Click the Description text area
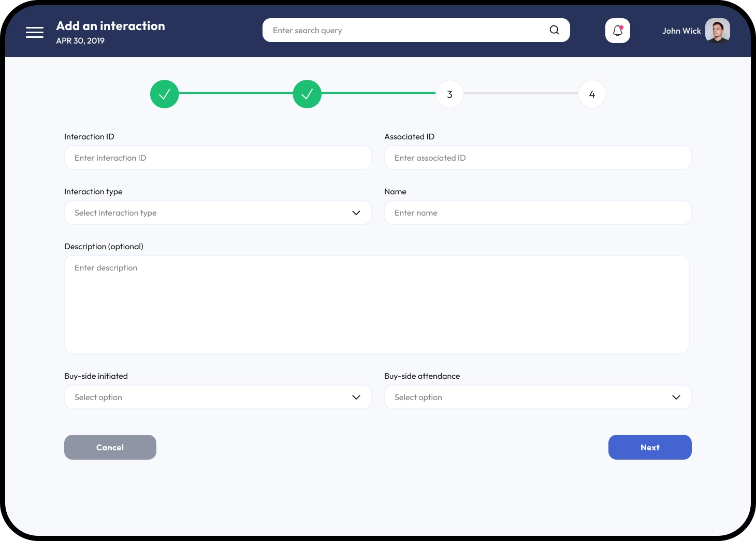 [376, 305]
